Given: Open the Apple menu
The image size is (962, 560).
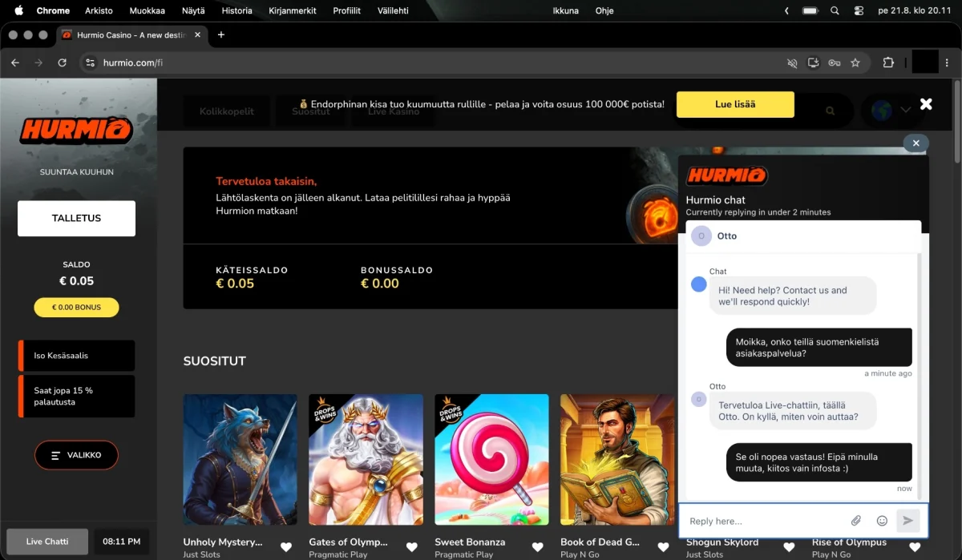Looking at the screenshot, I should click(x=18, y=10).
